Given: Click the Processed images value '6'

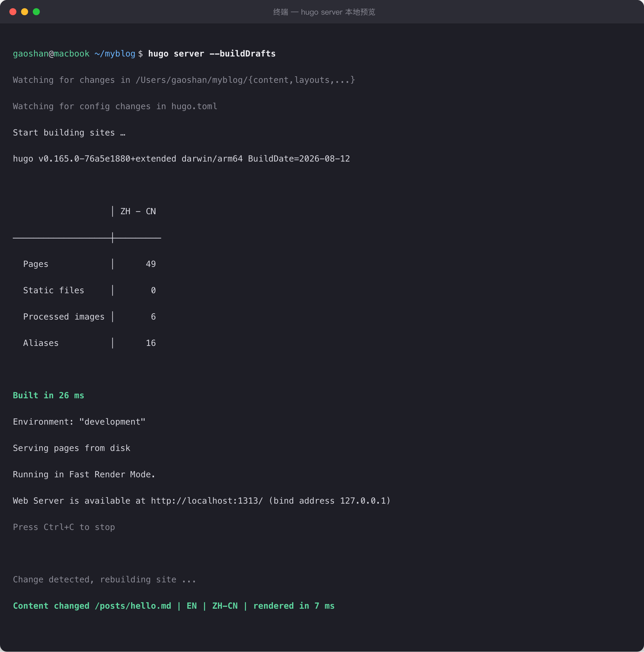Looking at the screenshot, I should coord(153,317).
